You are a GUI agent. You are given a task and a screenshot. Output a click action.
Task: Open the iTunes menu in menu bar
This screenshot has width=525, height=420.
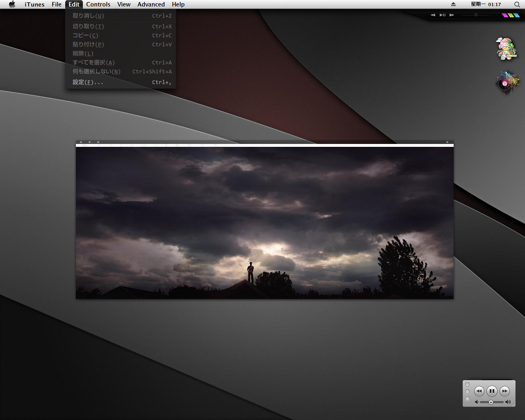tap(34, 5)
